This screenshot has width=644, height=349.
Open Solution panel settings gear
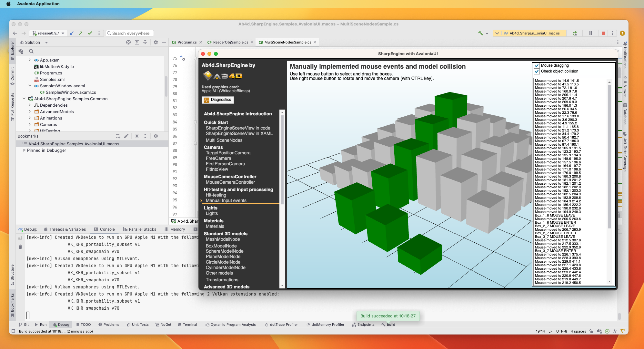coord(156,42)
